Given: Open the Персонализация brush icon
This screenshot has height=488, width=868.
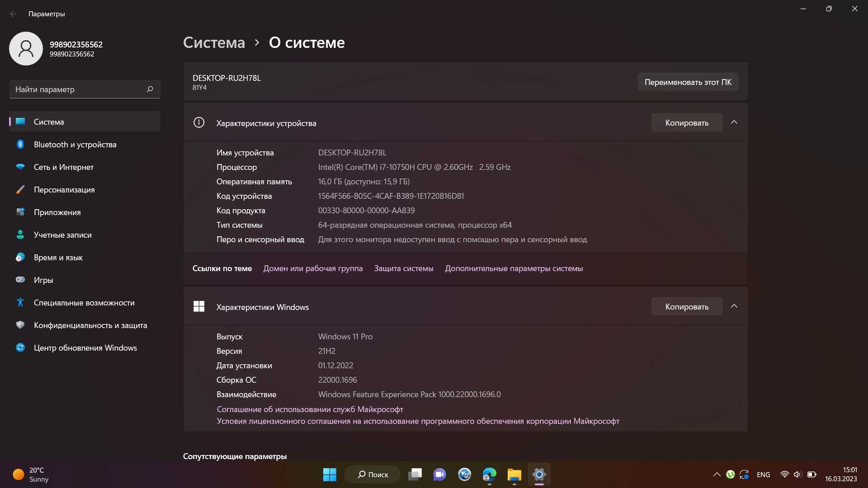Looking at the screenshot, I should (x=20, y=190).
